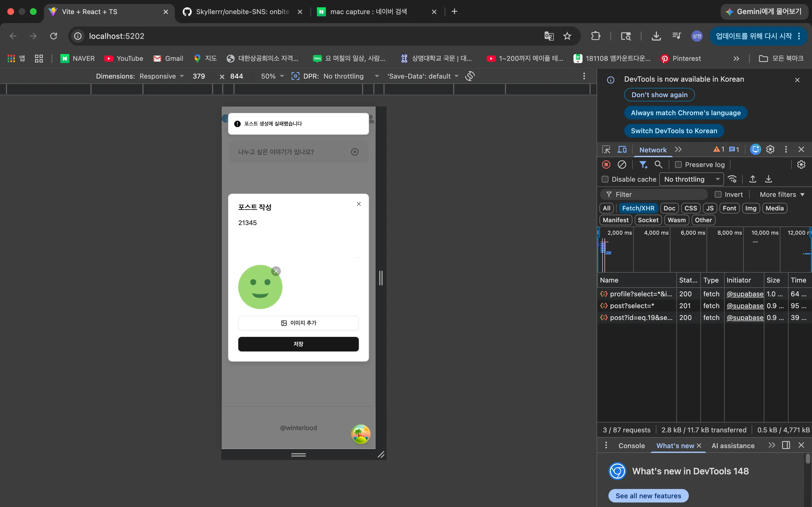Select the Doc request type filter
Viewport: 812px width, 507px height.
[x=669, y=208]
